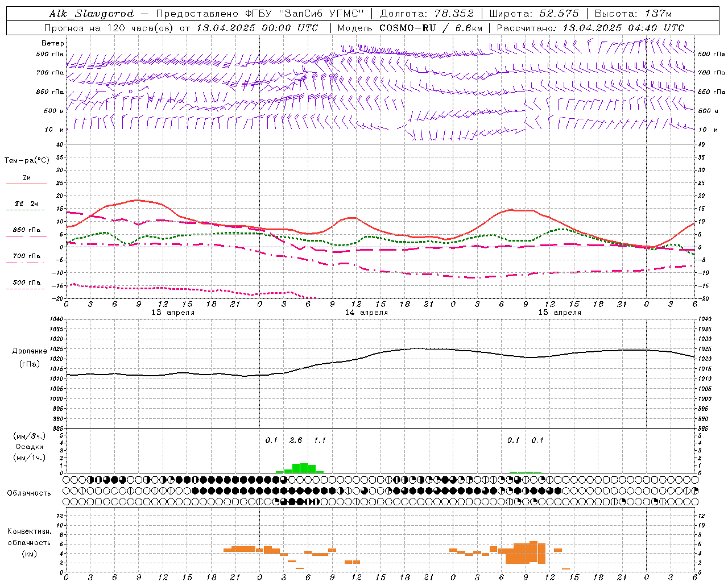
Task: Click the red 2м temperature legend line
Action: 26,184
